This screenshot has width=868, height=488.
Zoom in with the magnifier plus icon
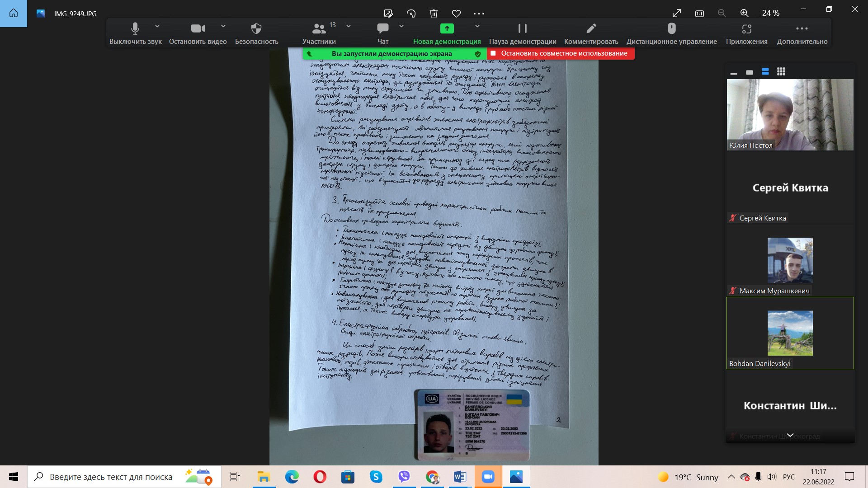[744, 14]
